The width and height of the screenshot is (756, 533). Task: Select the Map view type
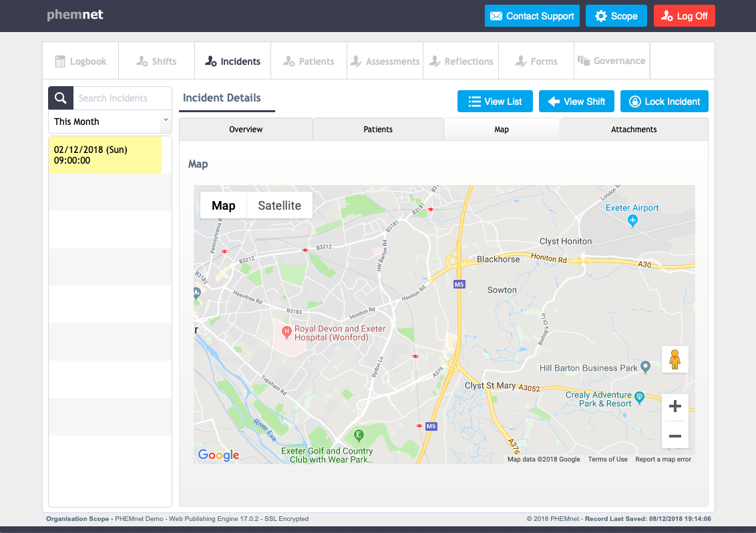pos(223,206)
